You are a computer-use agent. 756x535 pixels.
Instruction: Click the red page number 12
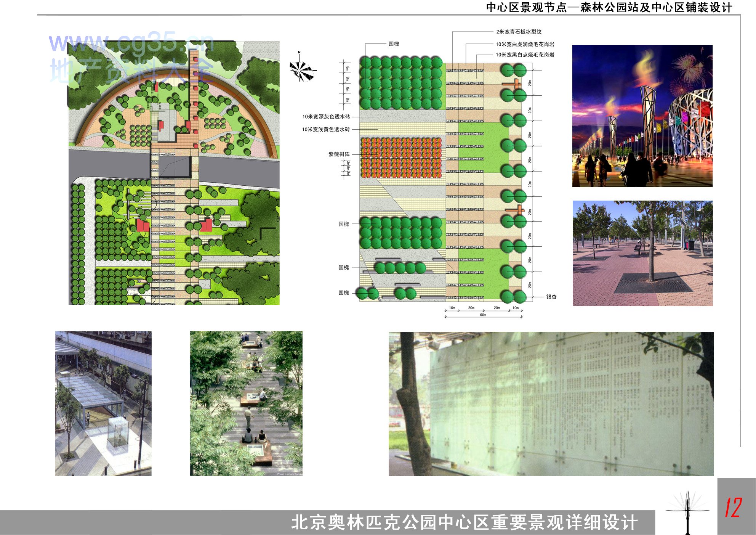[x=733, y=508]
